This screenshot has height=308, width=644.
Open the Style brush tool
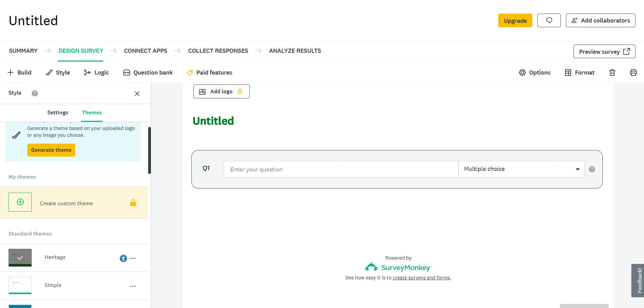pyautogui.click(x=58, y=72)
